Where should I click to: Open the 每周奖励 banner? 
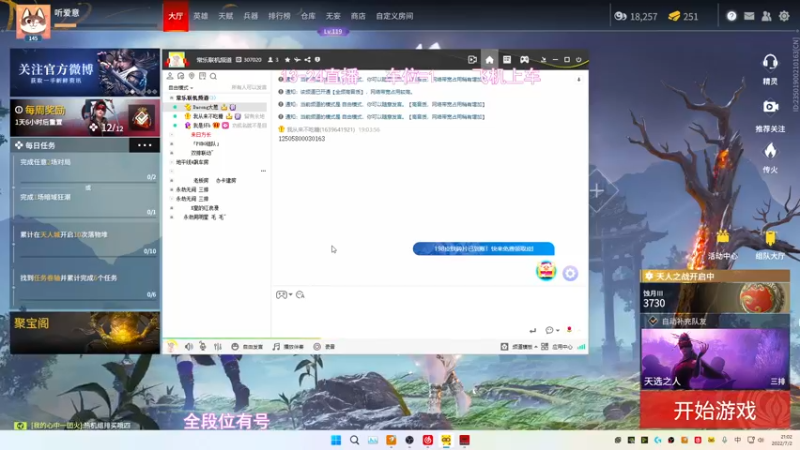tap(85, 118)
